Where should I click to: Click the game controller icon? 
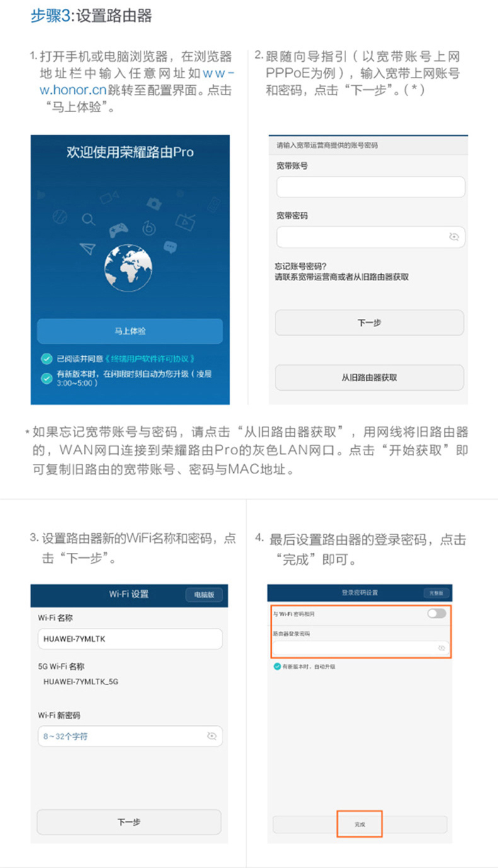[x=119, y=231]
